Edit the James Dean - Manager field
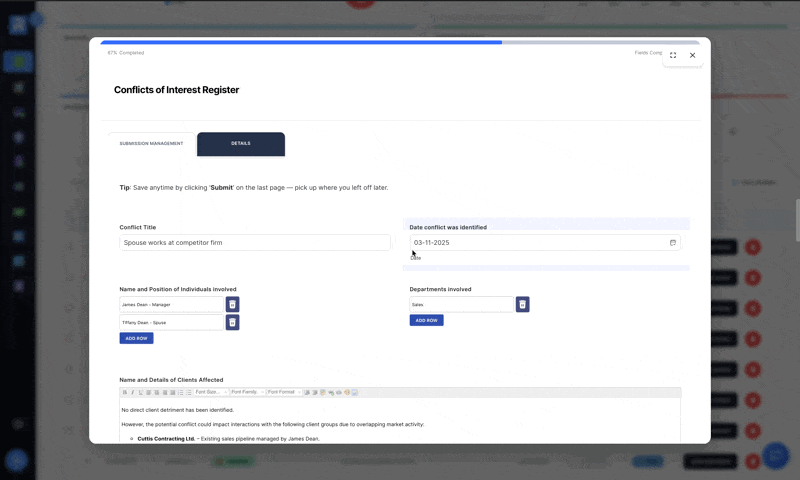Screen dimensions: 800x480 171,305
